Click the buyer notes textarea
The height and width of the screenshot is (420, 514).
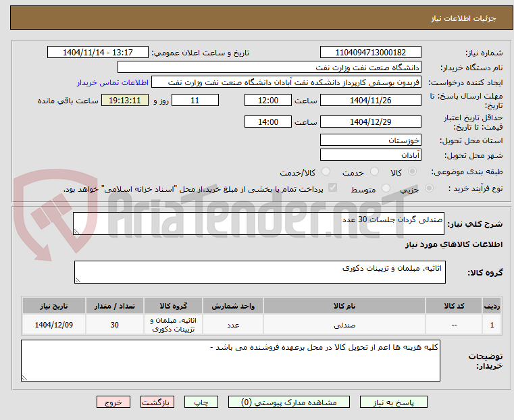point(230,361)
